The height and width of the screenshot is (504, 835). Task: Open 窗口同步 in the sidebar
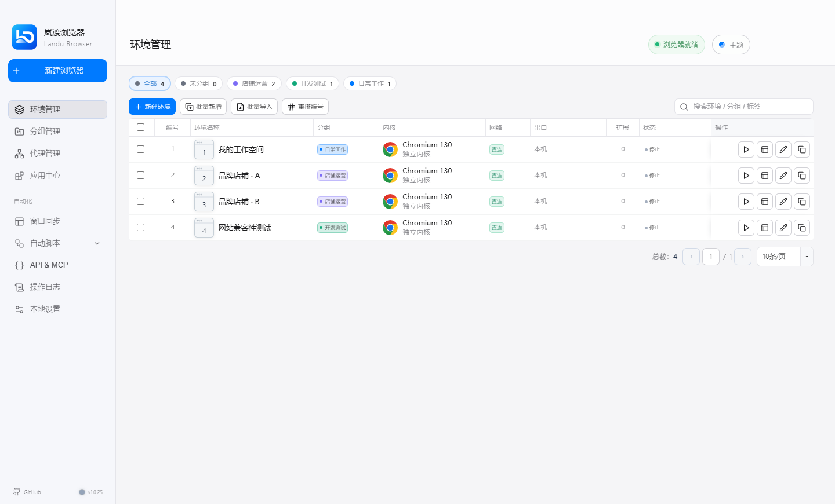tap(57, 221)
